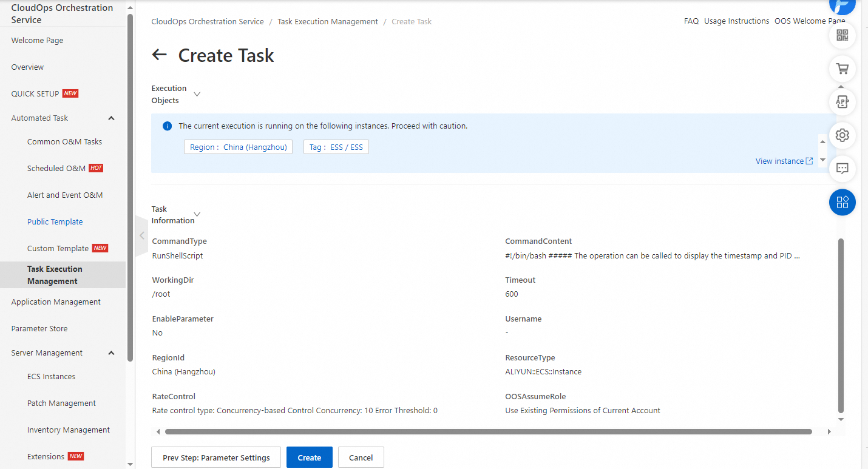Image resolution: width=868 pixels, height=469 pixels.
Task: Open the shopping cart floating icon
Action: tap(843, 69)
